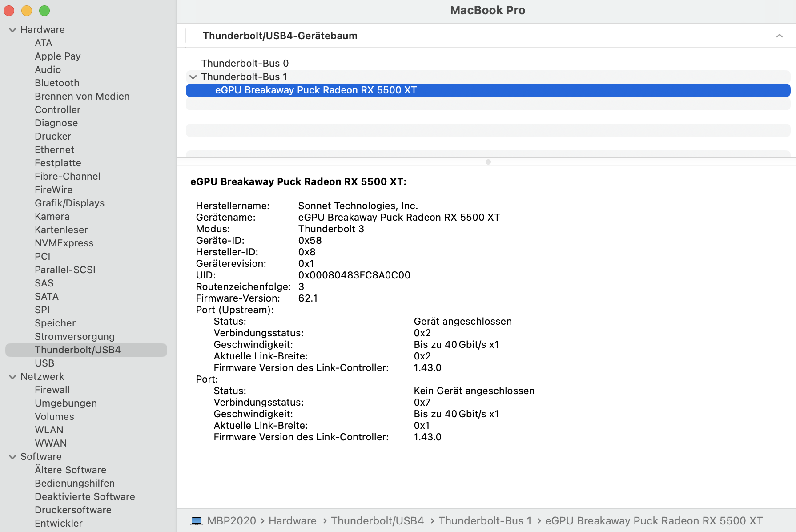Select eGPU Breakaway Puck row in device tree
Screen dimensions: 796x532
[x=488, y=90]
